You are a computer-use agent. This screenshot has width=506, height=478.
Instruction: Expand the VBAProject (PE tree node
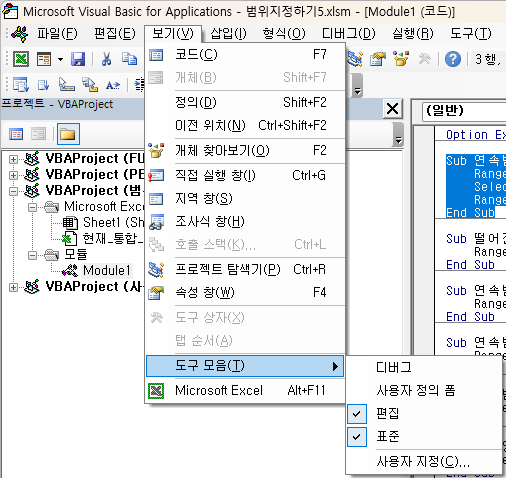click(x=13, y=175)
